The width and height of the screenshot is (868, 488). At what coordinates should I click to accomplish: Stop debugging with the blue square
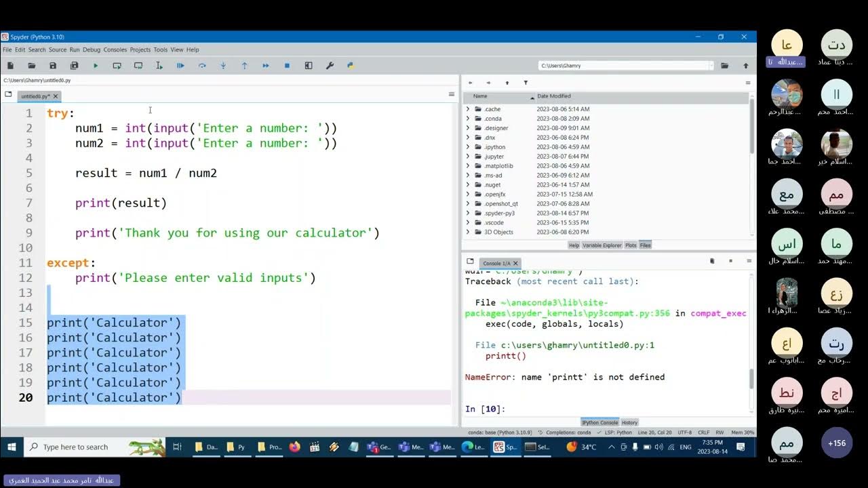287,66
